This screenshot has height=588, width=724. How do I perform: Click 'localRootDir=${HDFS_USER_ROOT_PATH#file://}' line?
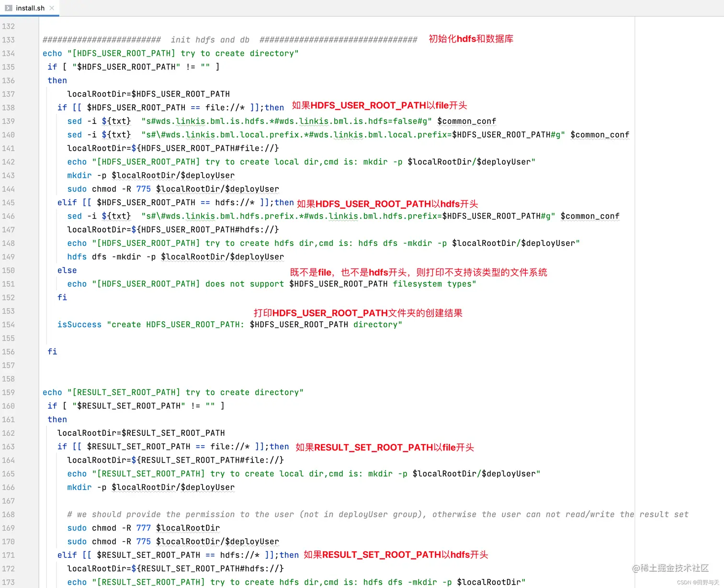point(173,148)
